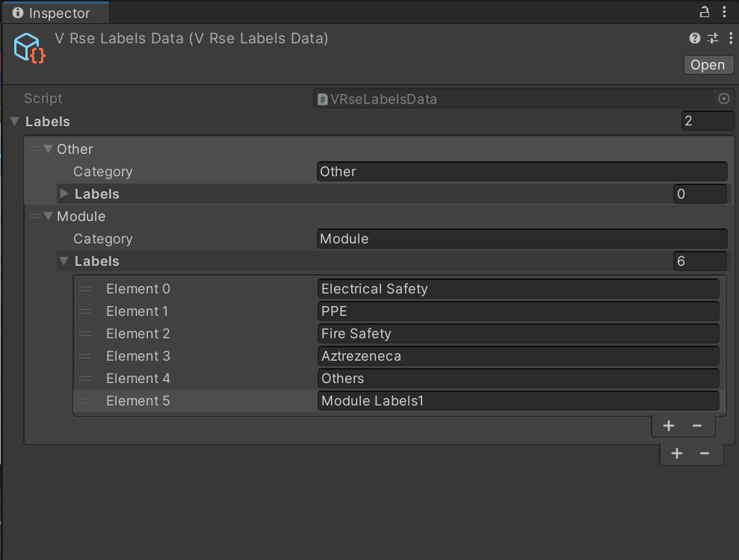The width and height of the screenshot is (739, 560).
Task: Open the window's three-dot menu top right
Action: click(x=724, y=12)
